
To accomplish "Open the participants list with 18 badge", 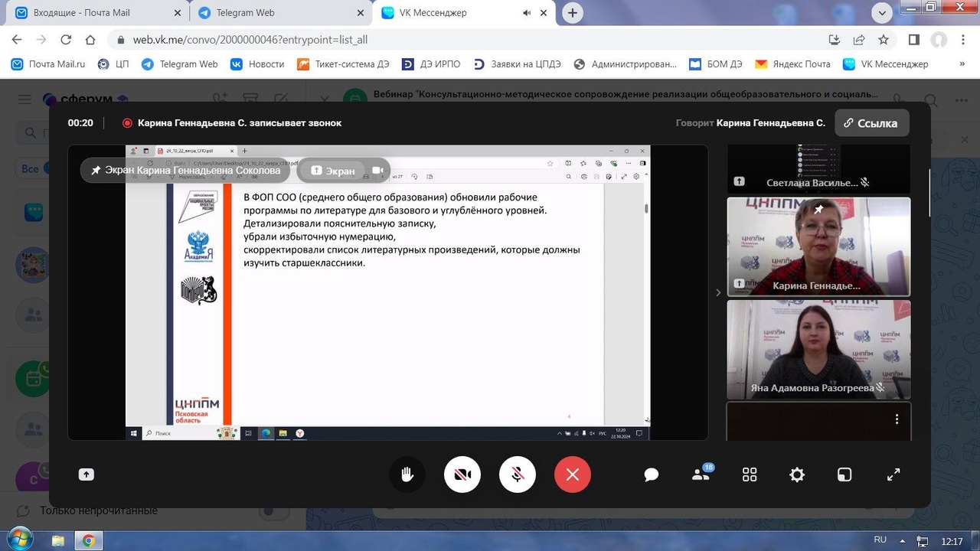I will pyautogui.click(x=701, y=474).
